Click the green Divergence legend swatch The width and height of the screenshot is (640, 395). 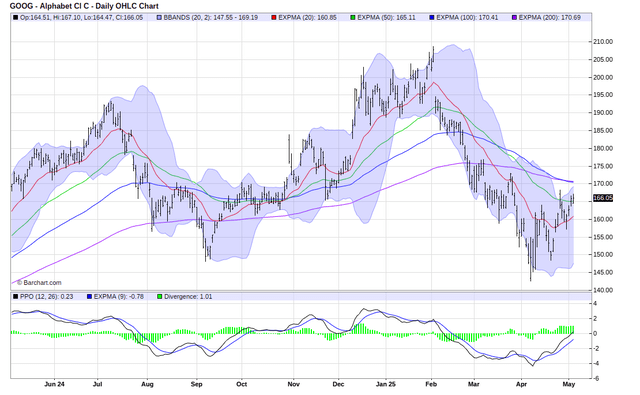click(x=160, y=297)
